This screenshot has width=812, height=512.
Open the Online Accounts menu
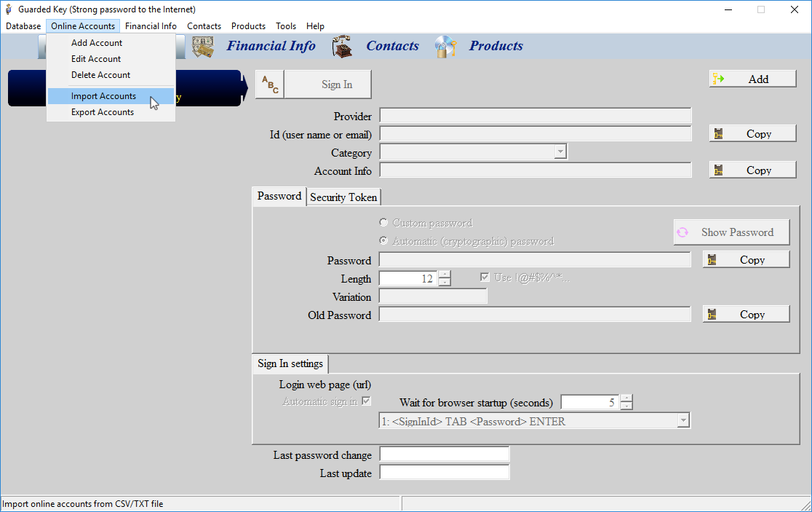83,26
